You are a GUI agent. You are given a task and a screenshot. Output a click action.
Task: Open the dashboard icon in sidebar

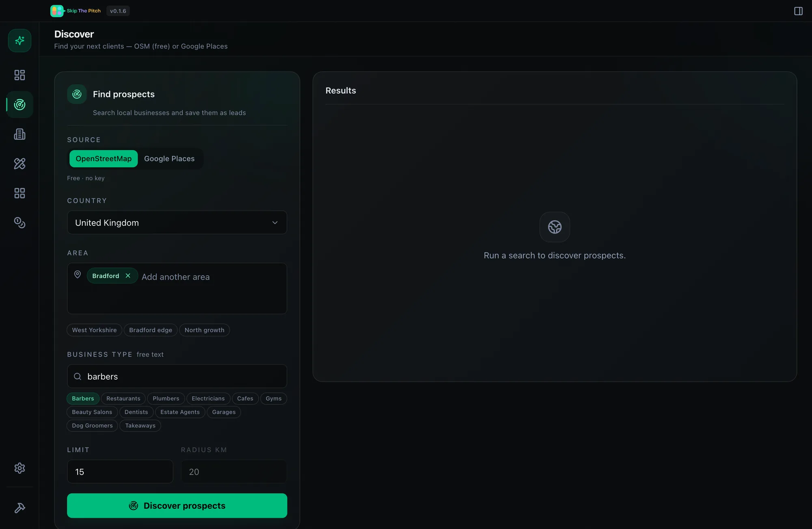pos(19,75)
